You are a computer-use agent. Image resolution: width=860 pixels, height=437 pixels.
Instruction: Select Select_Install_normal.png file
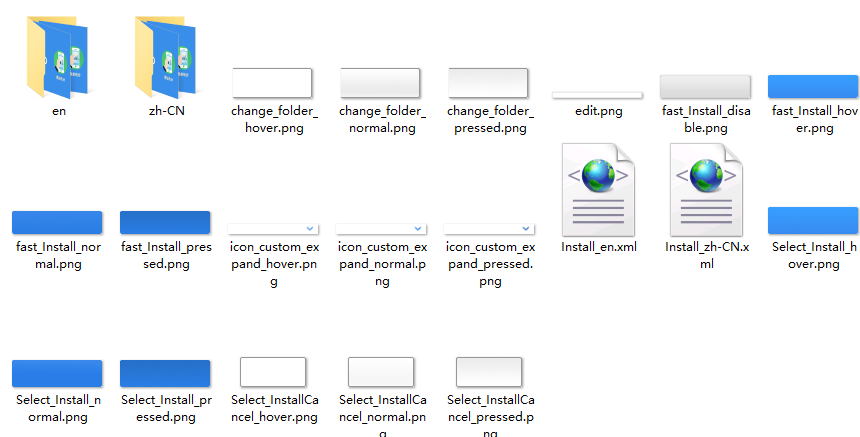[x=57, y=374]
